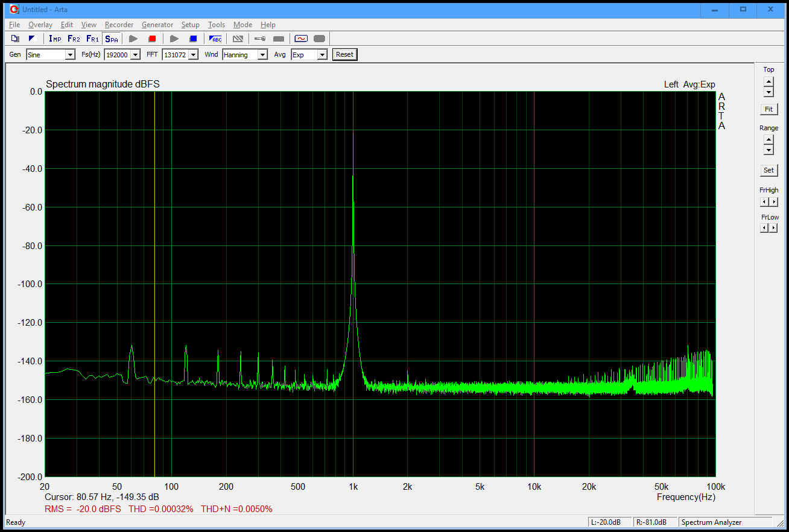Open the Recorder menu
This screenshot has height=532, width=789.
(x=119, y=25)
